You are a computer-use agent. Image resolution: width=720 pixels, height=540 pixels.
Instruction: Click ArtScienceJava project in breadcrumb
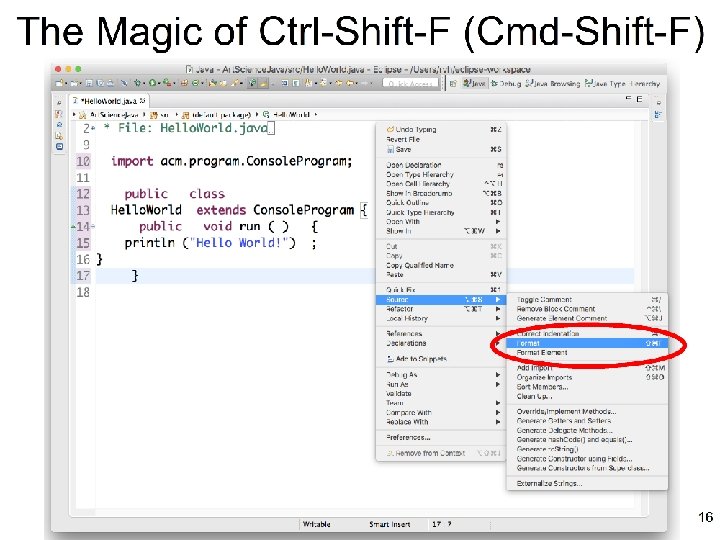click(110, 114)
